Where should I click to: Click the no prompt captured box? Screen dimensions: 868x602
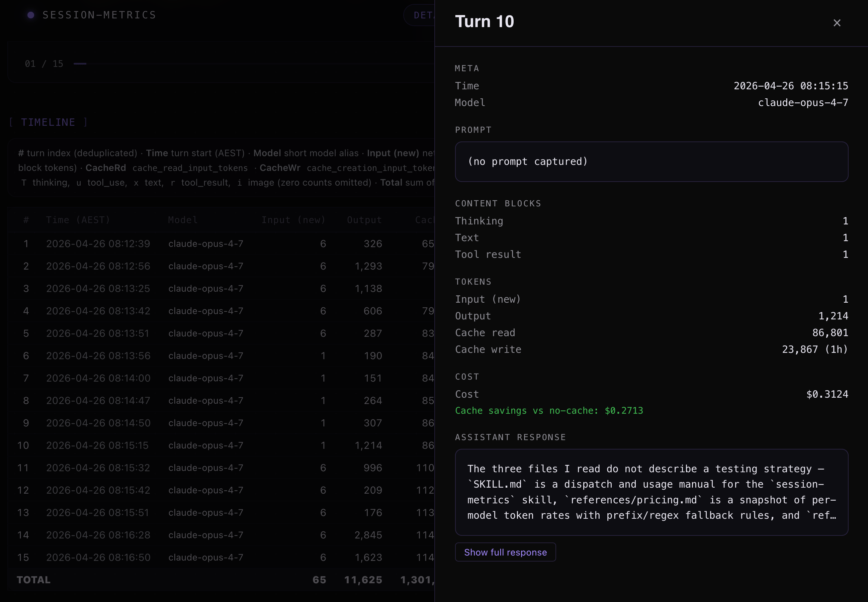point(651,162)
